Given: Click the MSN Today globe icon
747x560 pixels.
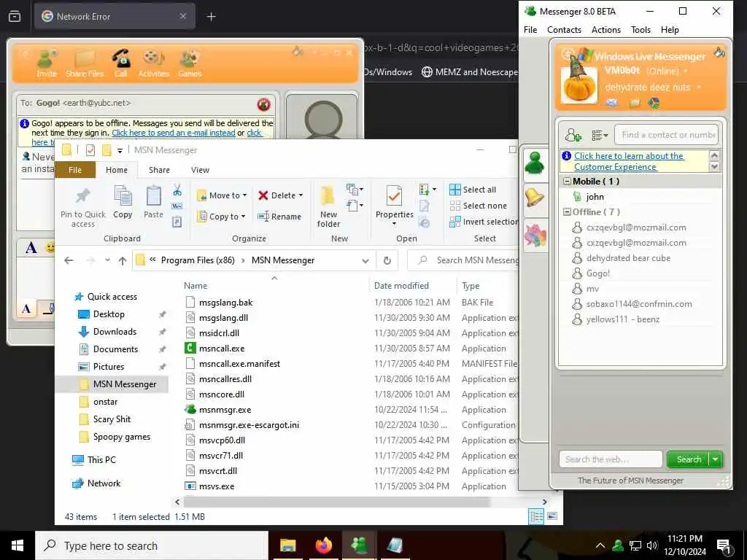Looking at the screenshot, I should [654, 102].
